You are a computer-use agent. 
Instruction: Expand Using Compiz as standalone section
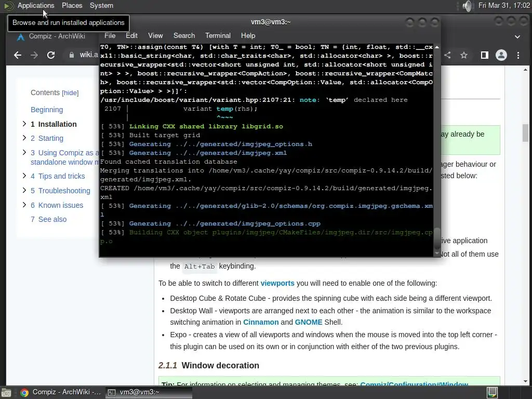pos(24,152)
